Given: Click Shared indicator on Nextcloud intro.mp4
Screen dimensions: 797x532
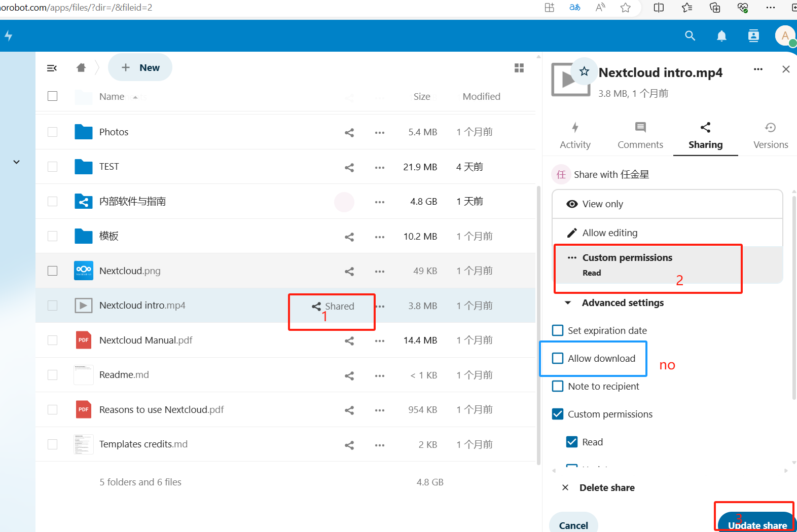Looking at the screenshot, I should click(333, 306).
